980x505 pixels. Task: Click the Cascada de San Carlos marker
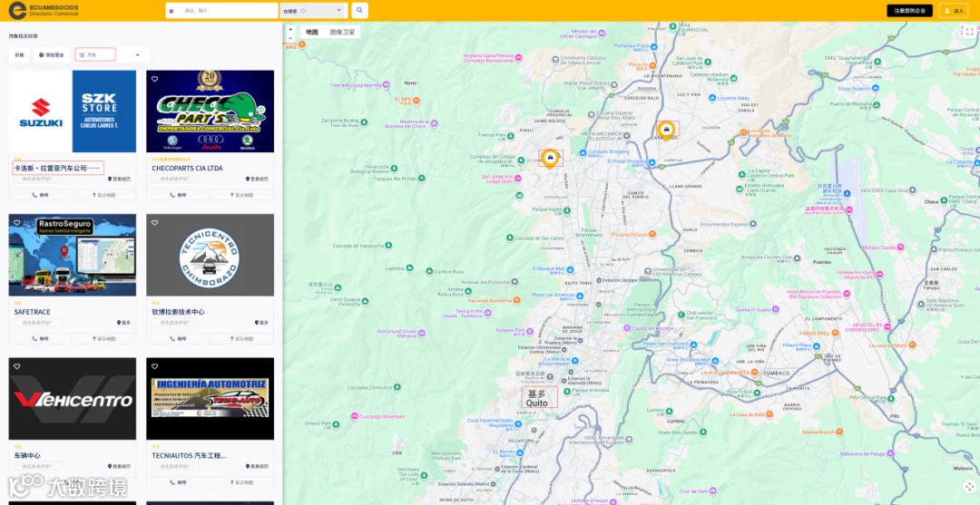[x=510, y=238]
